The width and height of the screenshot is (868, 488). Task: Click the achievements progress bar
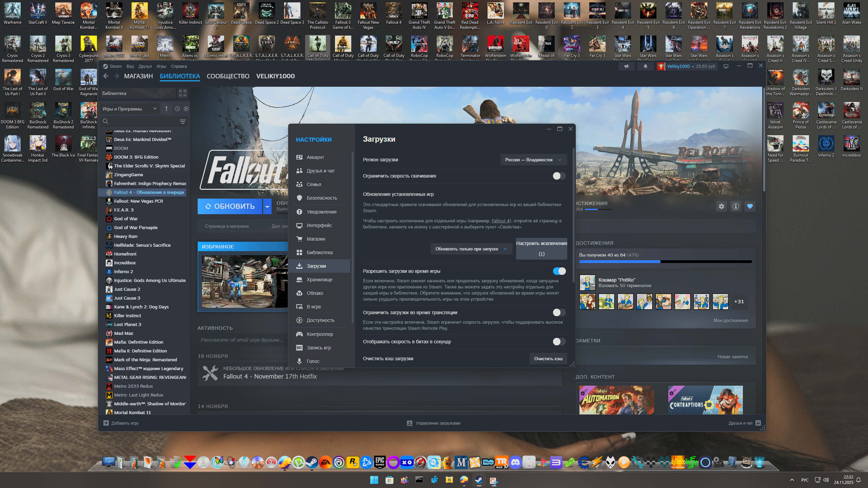665,262
